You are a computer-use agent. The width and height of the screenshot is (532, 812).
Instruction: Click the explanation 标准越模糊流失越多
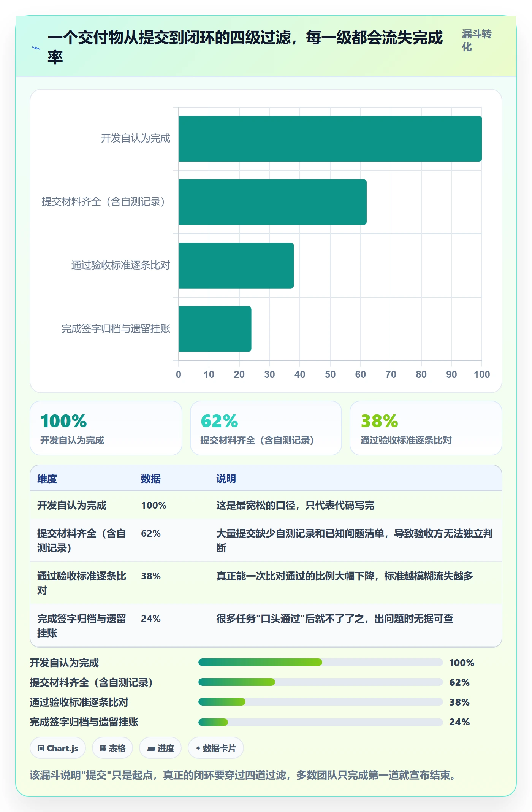point(345,576)
